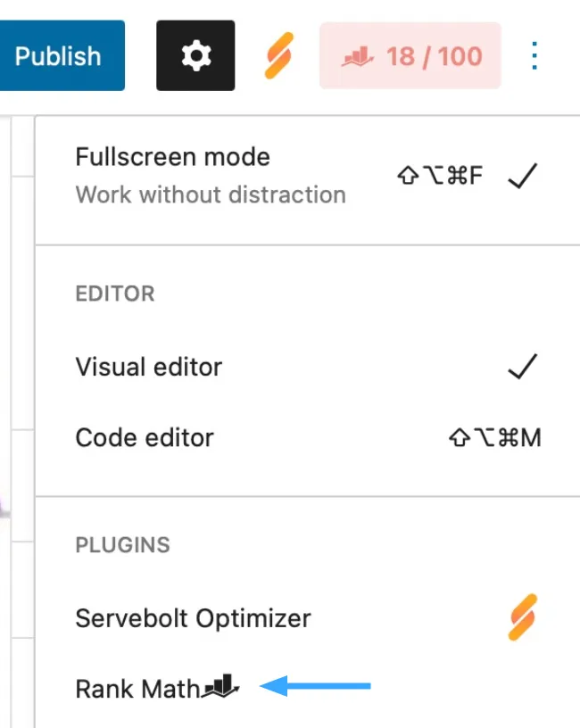Click the checkmark icon beside Fullscreen mode
Screen dimensions: 580x728
pyautogui.click(x=522, y=175)
